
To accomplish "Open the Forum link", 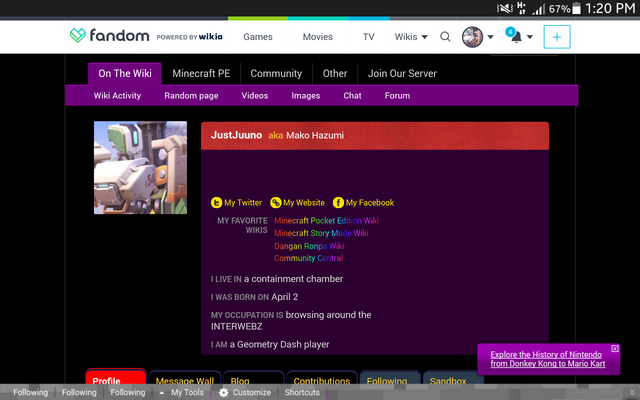I will tap(397, 96).
